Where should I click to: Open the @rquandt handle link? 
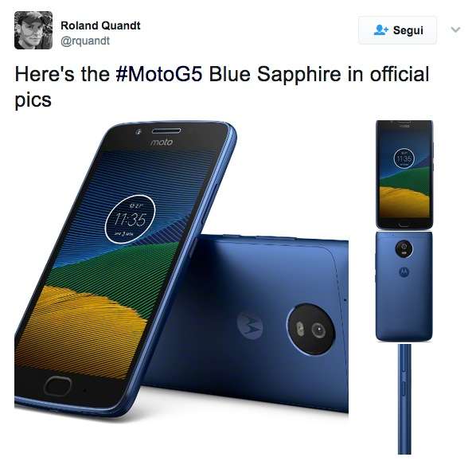85,41
